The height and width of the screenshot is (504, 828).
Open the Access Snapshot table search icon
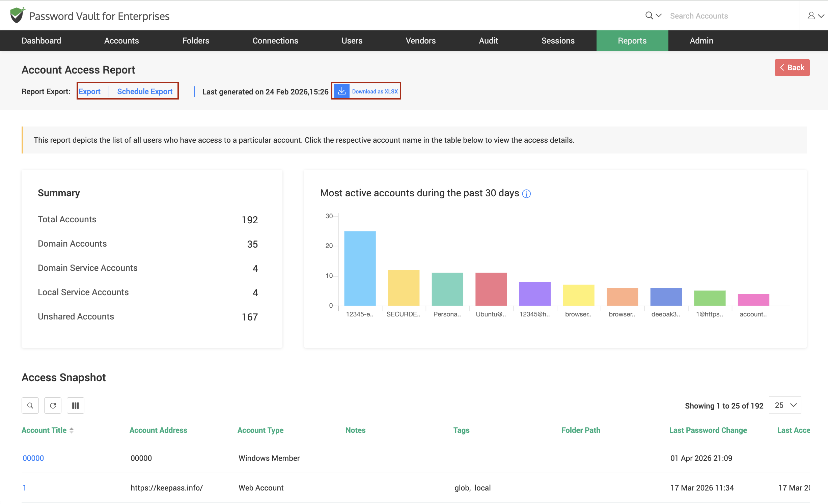pyautogui.click(x=30, y=405)
